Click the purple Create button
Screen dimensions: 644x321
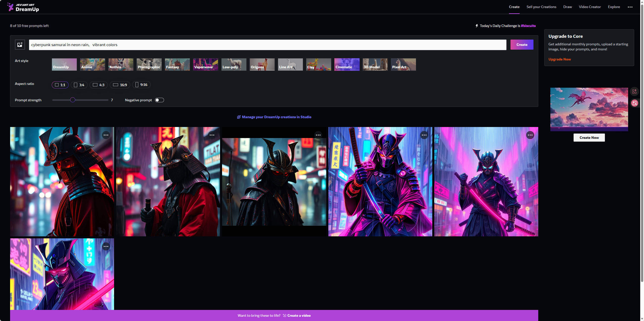point(522,45)
